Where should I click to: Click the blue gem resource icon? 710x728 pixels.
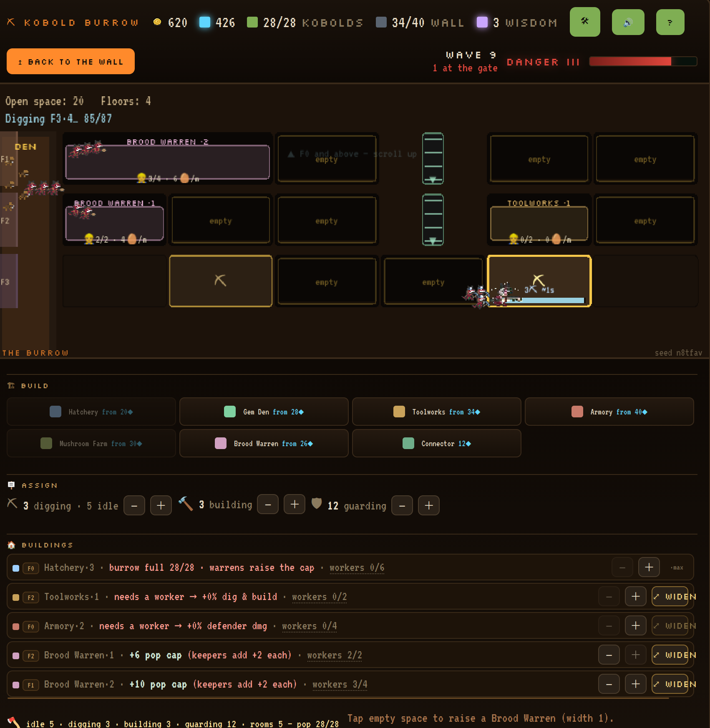[204, 22]
